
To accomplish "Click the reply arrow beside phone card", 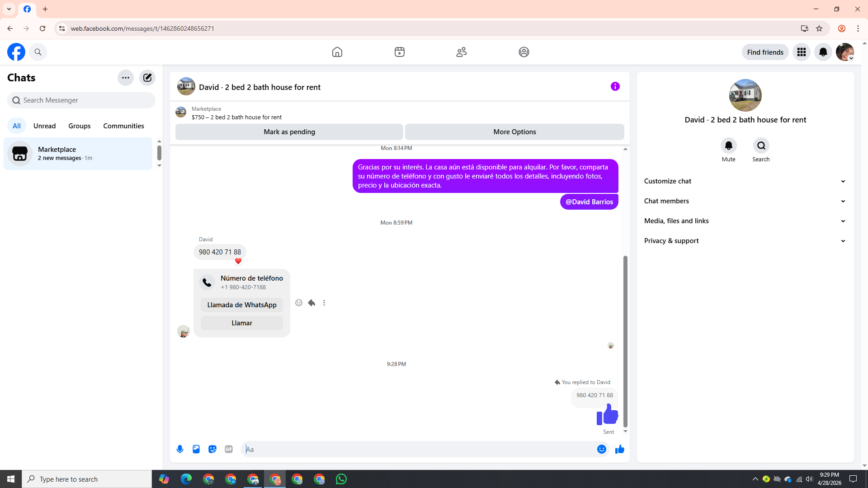I will (311, 303).
